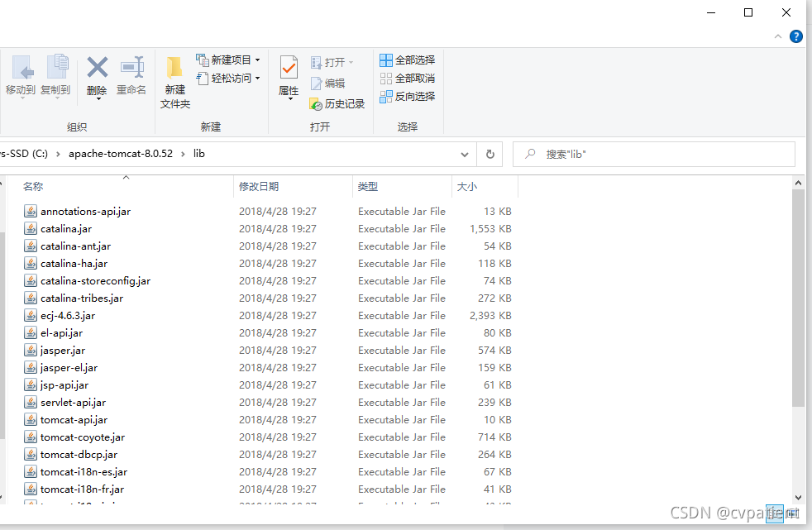812x530 pixels.
Task: Open the Easy access (轻松访问) menu
Action: (228, 79)
